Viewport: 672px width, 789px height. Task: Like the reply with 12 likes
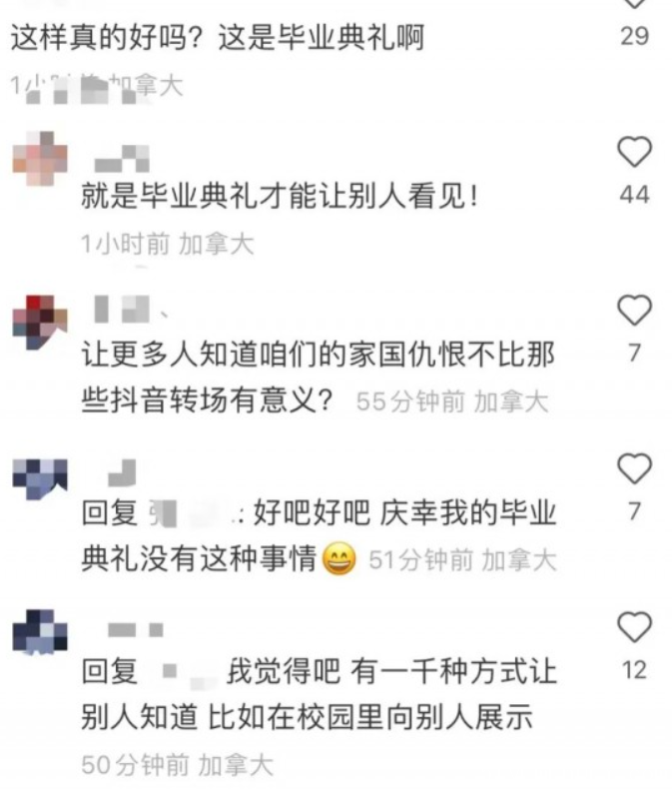point(634,626)
